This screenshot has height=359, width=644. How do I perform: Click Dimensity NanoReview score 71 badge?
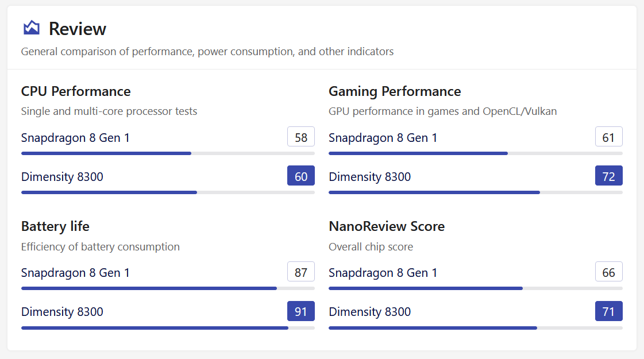pos(609,311)
